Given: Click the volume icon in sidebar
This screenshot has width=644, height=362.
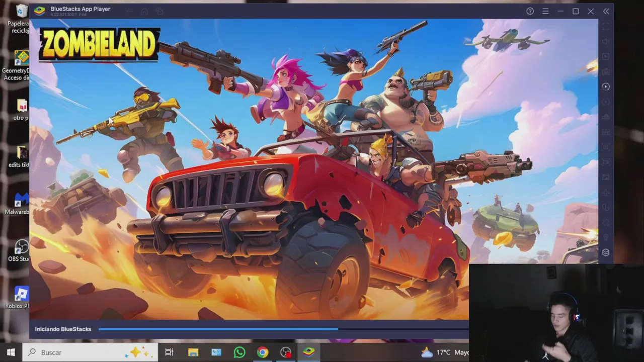Looking at the screenshot, I should 606,41.
